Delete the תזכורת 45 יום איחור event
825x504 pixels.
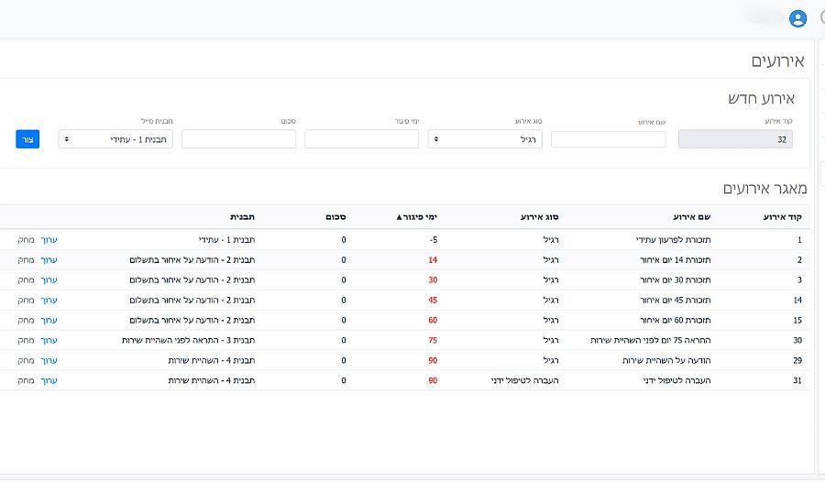(x=25, y=301)
